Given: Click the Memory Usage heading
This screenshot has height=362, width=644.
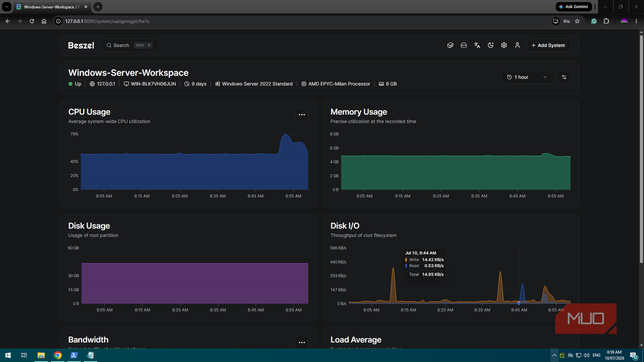Looking at the screenshot, I should coord(359,112).
